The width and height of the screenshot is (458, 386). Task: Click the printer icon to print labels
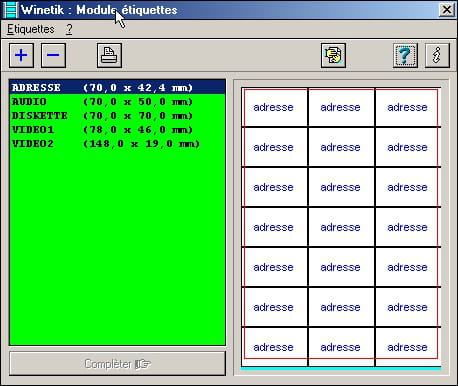click(x=109, y=55)
